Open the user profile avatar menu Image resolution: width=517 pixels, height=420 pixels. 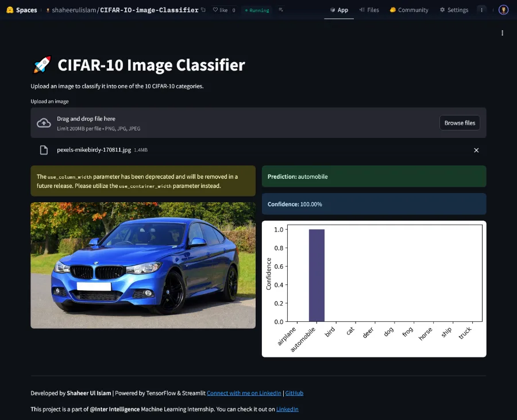[503, 10]
